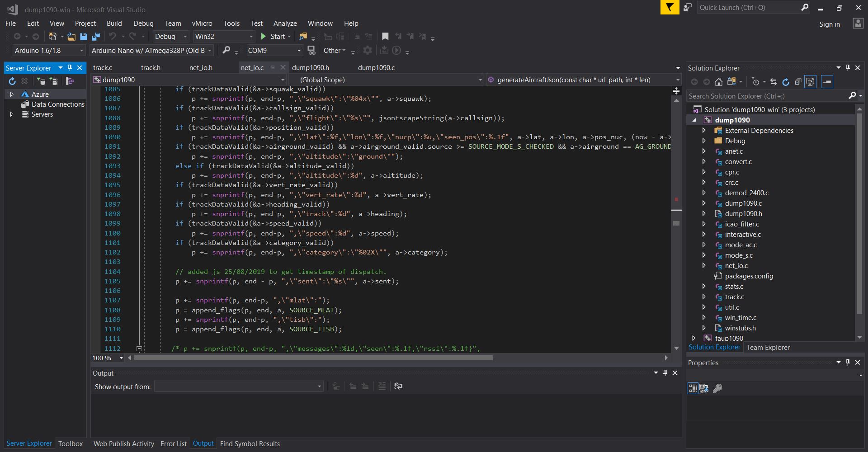Viewport: 868px width, 452px height.
Task: Open the vMicro menu
Action: tap(202, 24)
